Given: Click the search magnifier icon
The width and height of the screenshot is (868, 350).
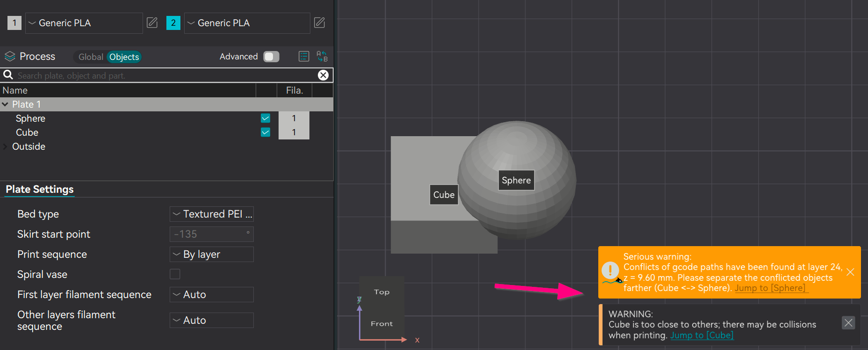Looking at the screenshot, I should pos(8,75).
